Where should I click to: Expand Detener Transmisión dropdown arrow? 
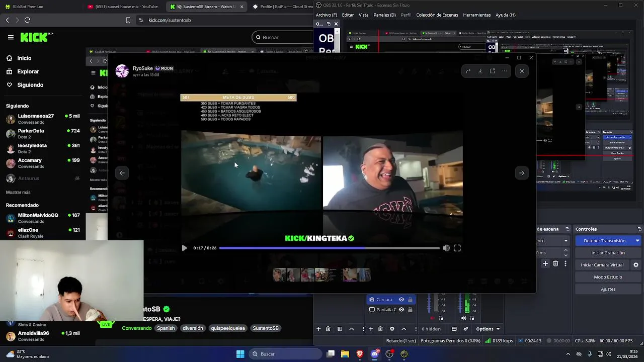tap(637, 241)
